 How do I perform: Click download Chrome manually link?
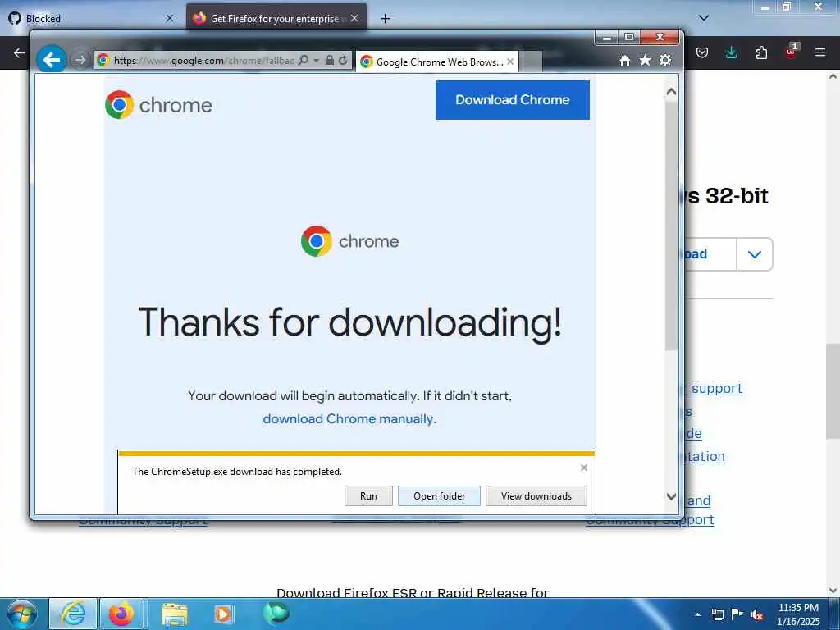[x=349, y=419]
